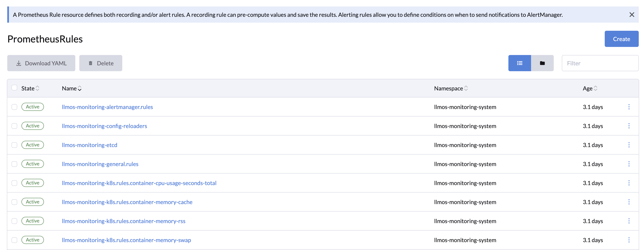
Task: Select checkbox for container-memory-swap row
Action: 15,240
